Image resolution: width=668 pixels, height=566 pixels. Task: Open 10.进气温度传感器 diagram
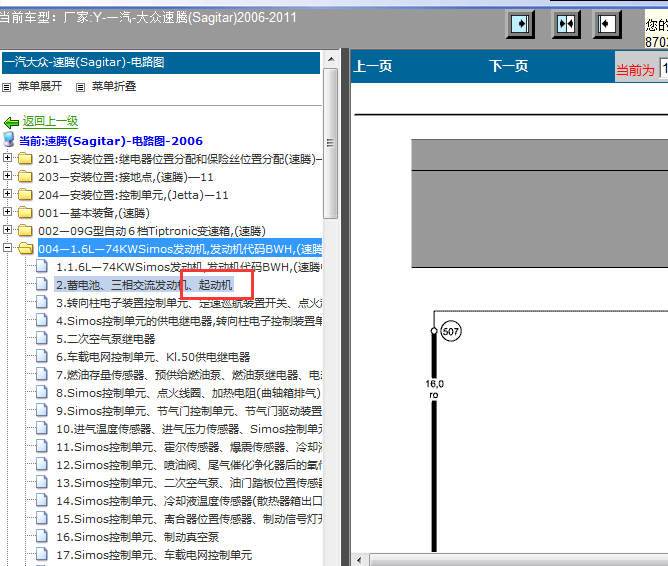pos(189,429)
